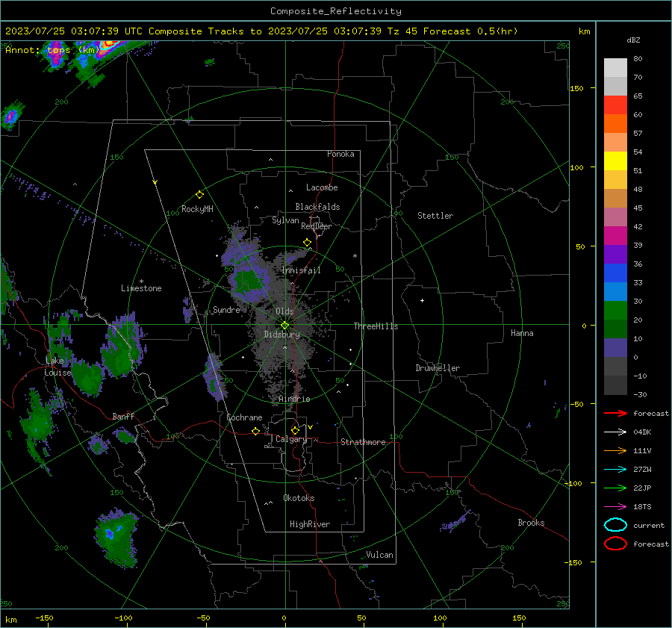Click the Drumheller label
Screen dimensions: 672x628
click(438, 368)
